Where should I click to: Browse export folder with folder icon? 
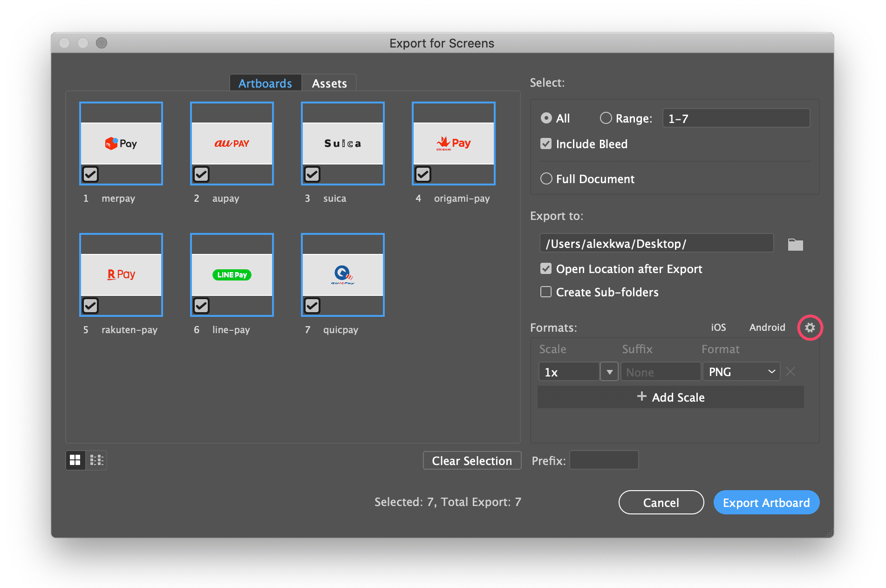tap(795, 244)
